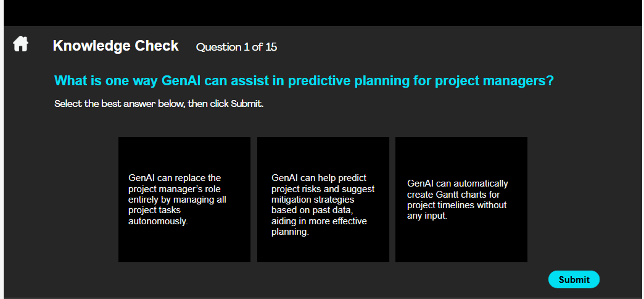644x299 pixels.
Task: Pick the answer about automatic Gantt charts
Action: (x=461, y=200)
